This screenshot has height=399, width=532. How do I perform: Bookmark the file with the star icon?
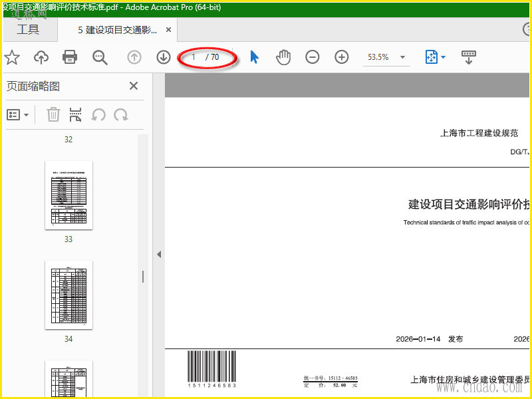click(x=12, y=57)
